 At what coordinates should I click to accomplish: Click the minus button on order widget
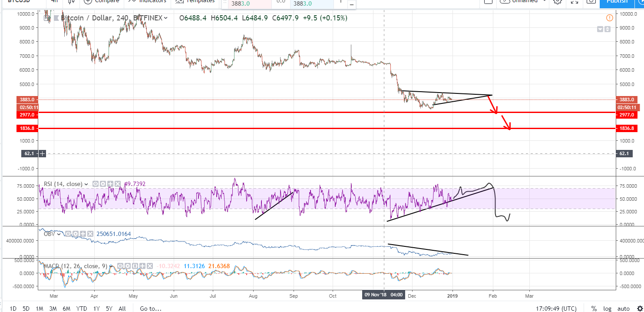[x=351, y=4]
